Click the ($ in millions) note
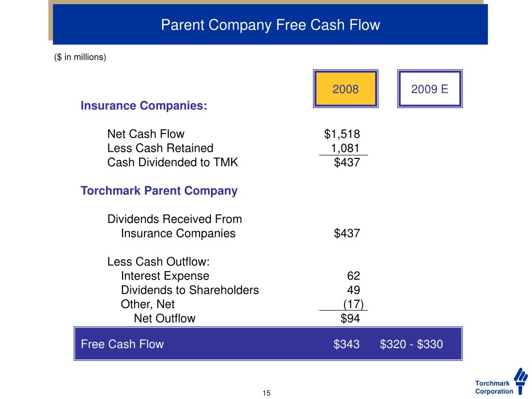 pyautogui.click(x=80, y=57)
